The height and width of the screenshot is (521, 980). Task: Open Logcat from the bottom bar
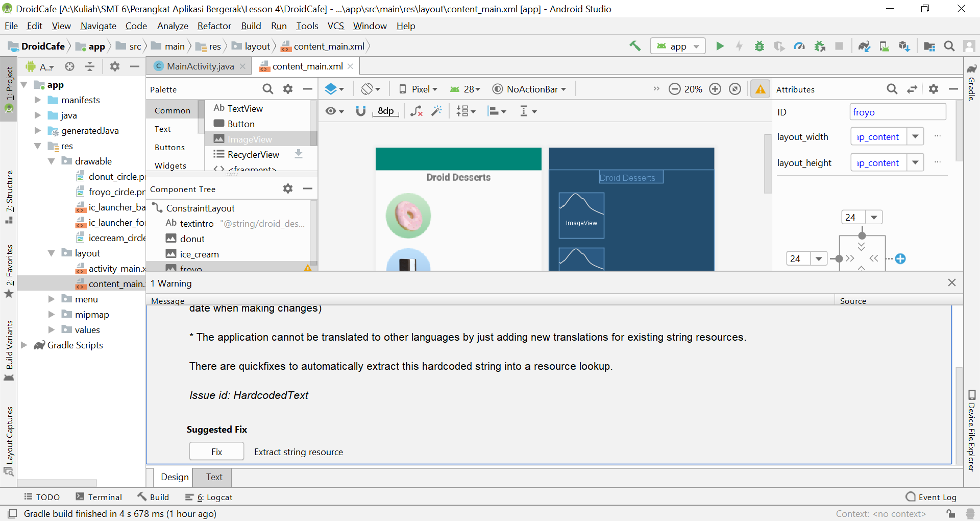(x=214, y=496)
